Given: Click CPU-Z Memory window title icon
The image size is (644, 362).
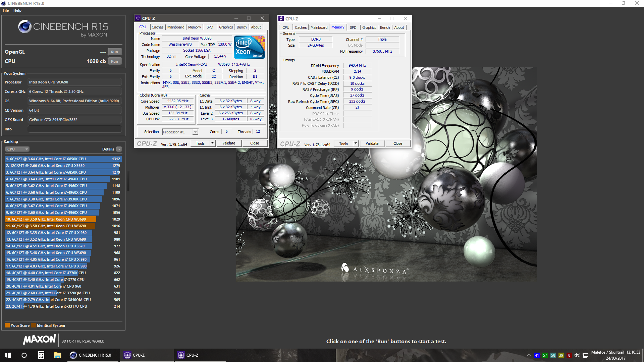Looking at the screenshot, I should coord(281,19).
